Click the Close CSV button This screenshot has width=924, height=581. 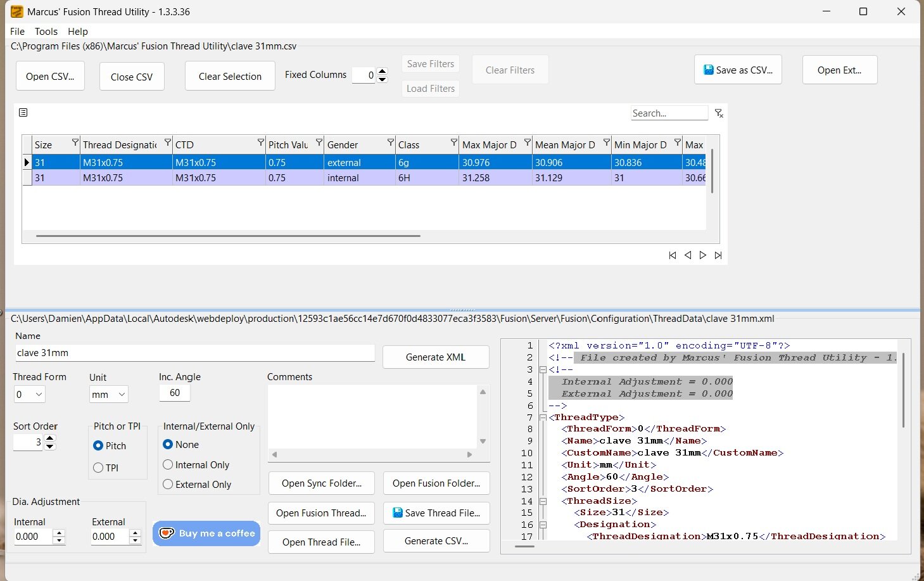tap(132, 77)
